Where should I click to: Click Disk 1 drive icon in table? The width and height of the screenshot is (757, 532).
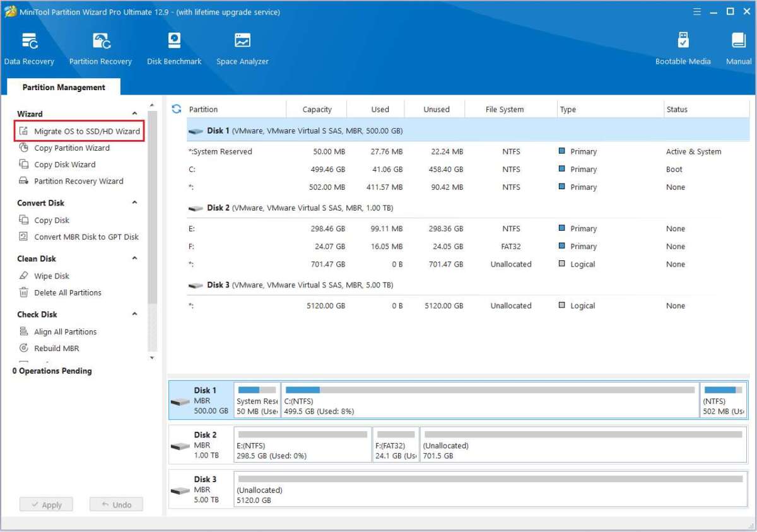click(x=196, y=131)
